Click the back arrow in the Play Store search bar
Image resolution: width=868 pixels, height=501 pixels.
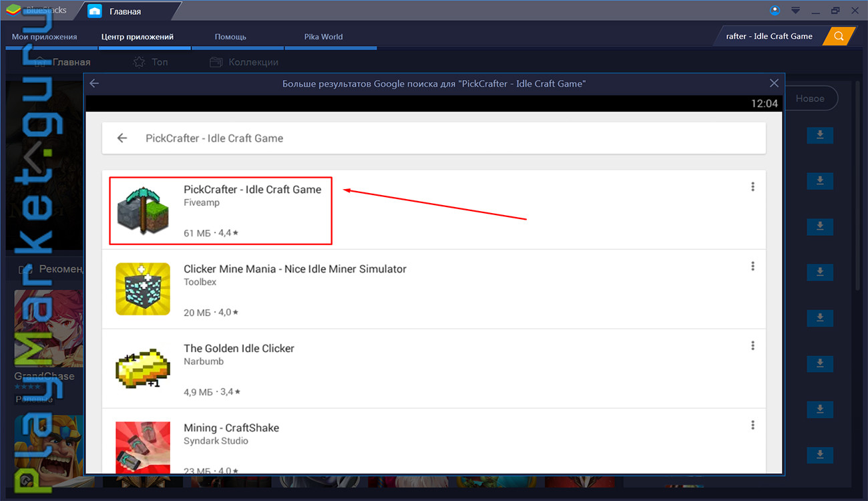coord(122,138)
